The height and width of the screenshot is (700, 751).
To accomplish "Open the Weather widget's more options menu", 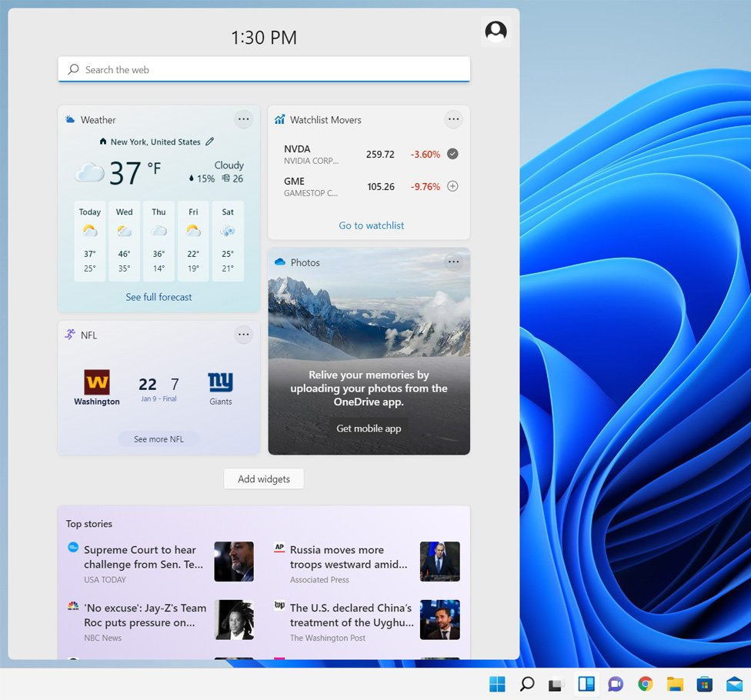I will click(x=244, y=119).
